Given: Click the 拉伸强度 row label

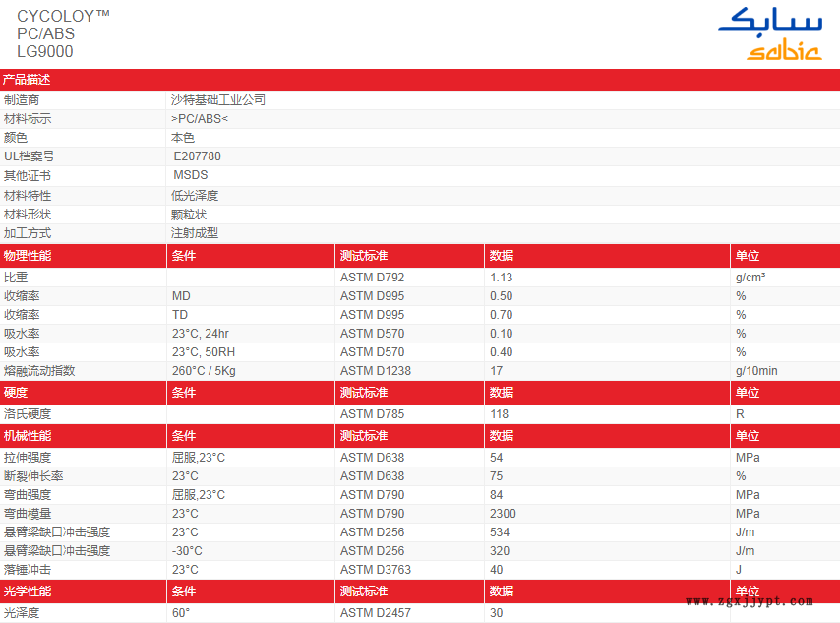Looking at the screenshot, I should coord(28,458).
